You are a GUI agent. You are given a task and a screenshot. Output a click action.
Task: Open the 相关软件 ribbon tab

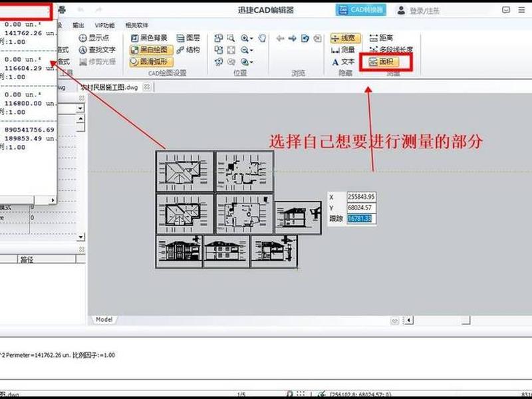pyautogui.click(x=137, y=25)
